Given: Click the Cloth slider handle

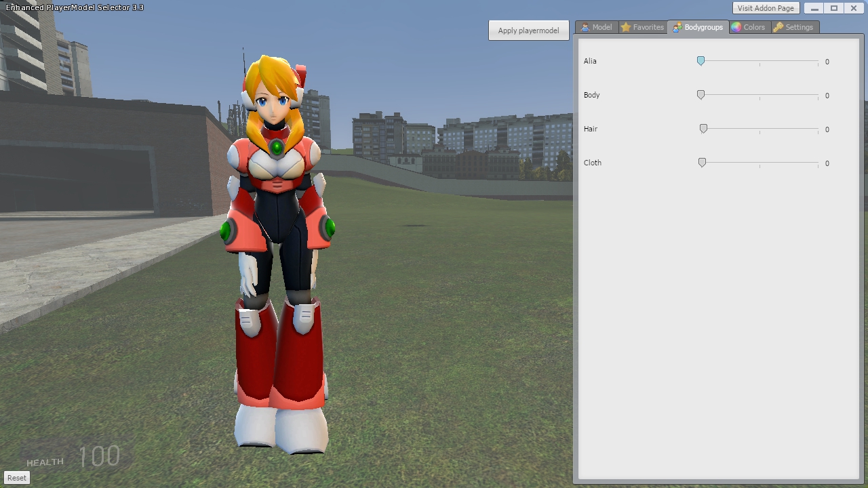Looking at the screenshot, I should (702, 163).
